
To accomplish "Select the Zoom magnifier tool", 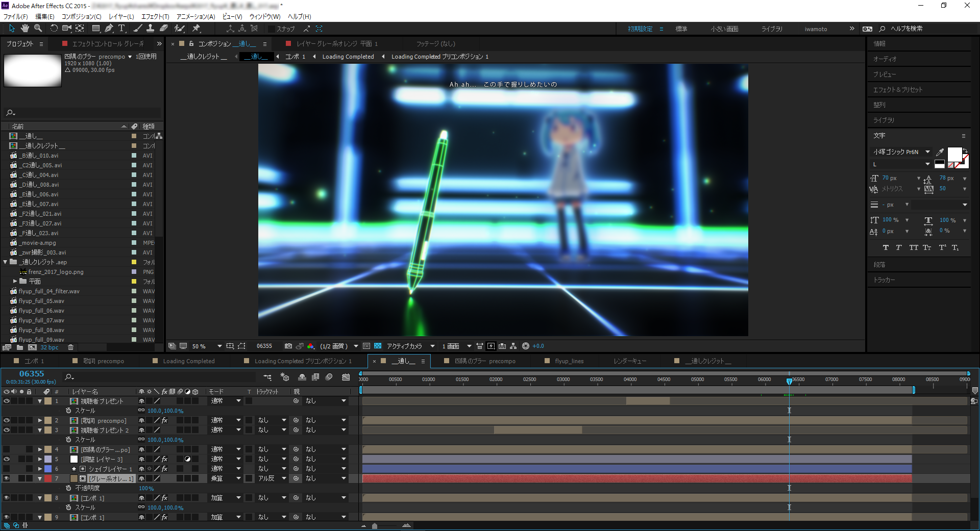I will coord(38,29).
